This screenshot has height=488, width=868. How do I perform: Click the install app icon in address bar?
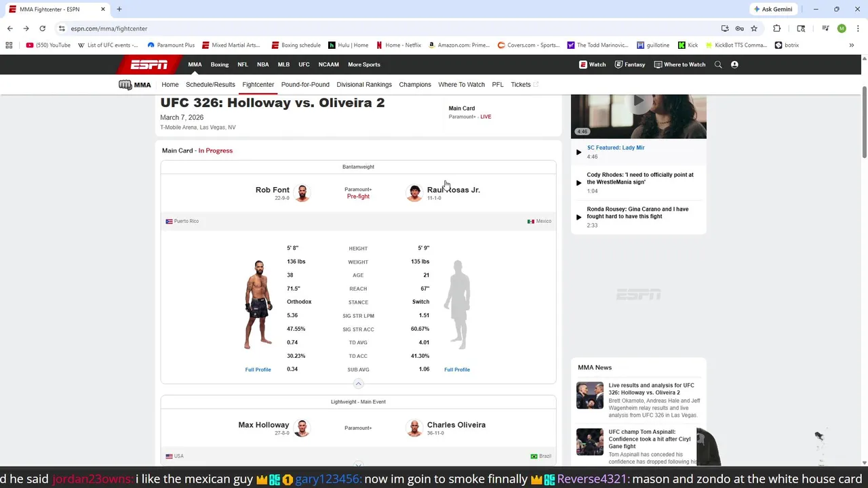click(x=725, y=28)
